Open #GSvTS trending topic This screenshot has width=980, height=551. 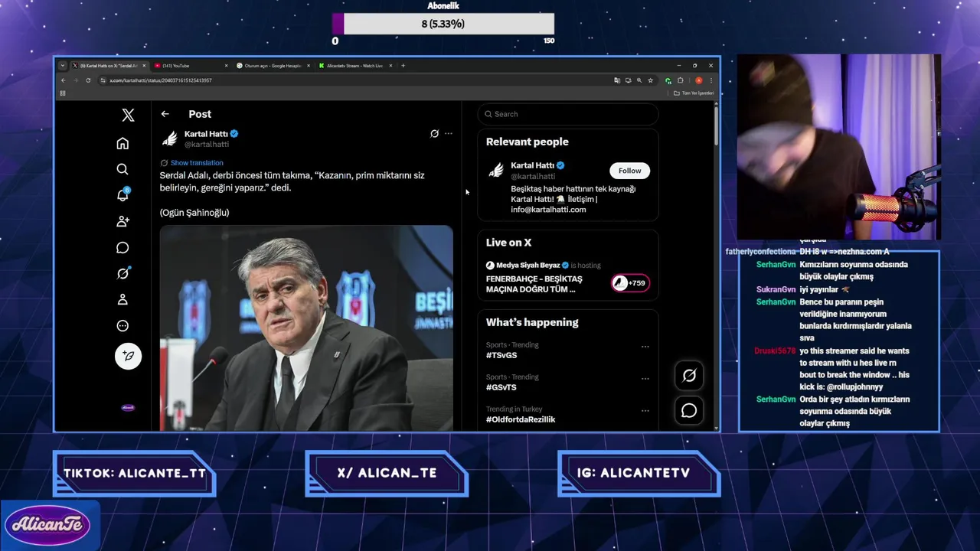(501, 387)
